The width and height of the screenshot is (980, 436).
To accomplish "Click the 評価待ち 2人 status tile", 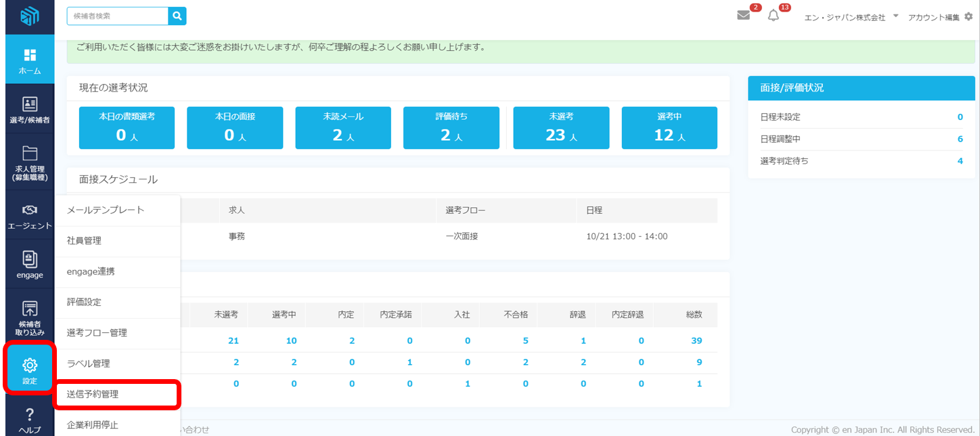I will (451, 128).
